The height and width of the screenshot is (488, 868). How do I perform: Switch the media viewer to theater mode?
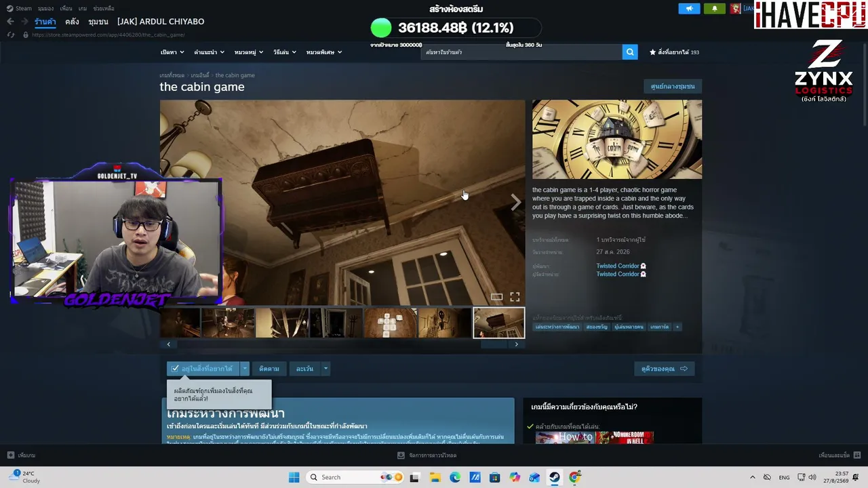[x=497, y=297]
